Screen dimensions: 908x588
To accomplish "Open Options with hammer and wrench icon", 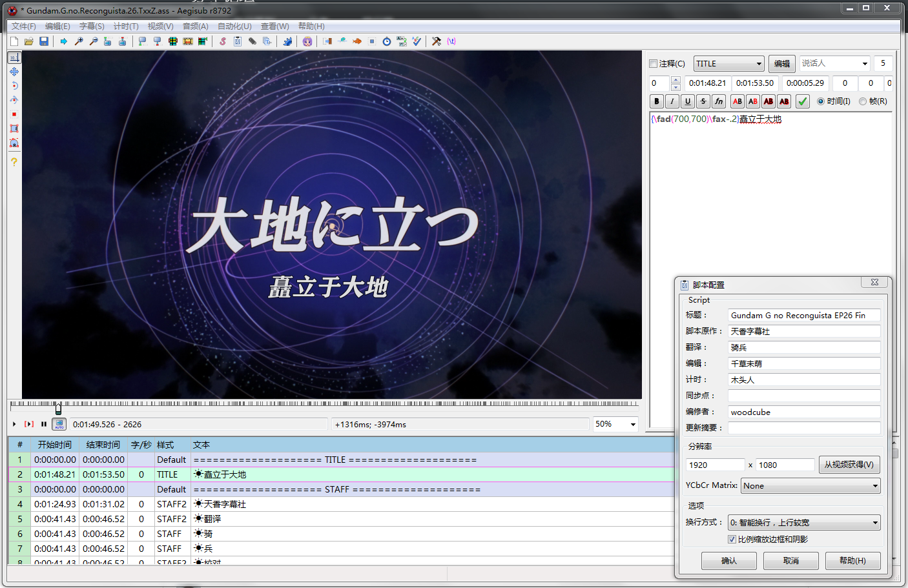I will click(437, 41).
